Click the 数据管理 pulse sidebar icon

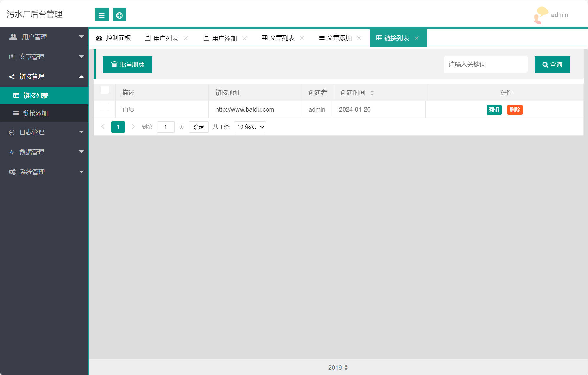coord(12,152)
